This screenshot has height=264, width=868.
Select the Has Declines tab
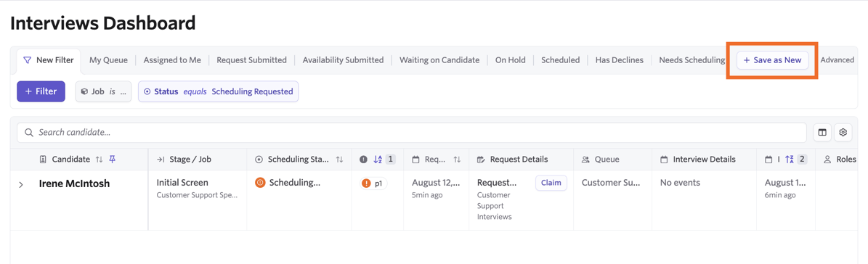coord(620,60)
